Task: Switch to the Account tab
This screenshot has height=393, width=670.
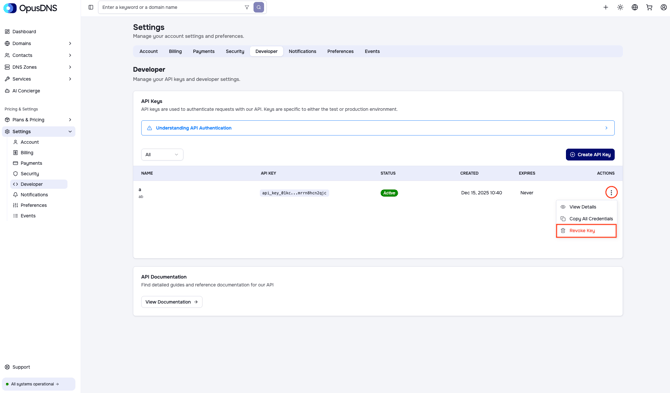Action: click(x=149, y=51)
